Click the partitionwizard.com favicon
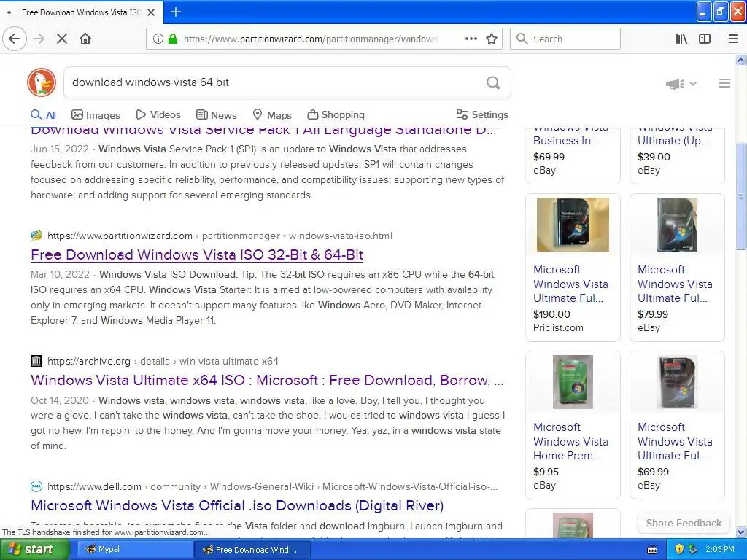Viewport: 747px width, 560px height. point(36,236)
